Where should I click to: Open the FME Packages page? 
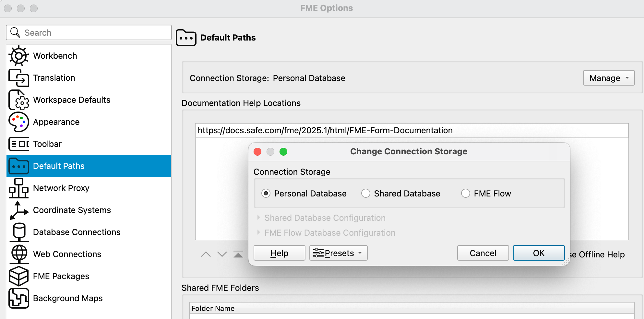click(x=89, y=276)
